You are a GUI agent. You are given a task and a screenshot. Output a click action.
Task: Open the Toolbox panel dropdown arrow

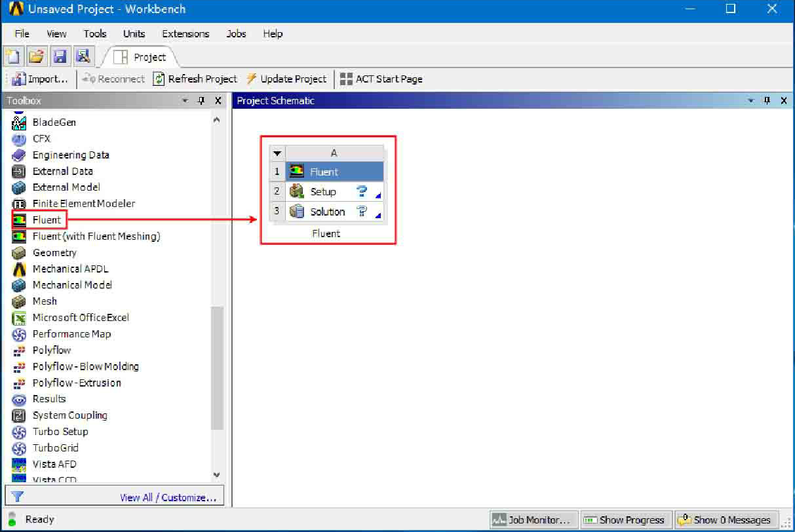point(185,101)
